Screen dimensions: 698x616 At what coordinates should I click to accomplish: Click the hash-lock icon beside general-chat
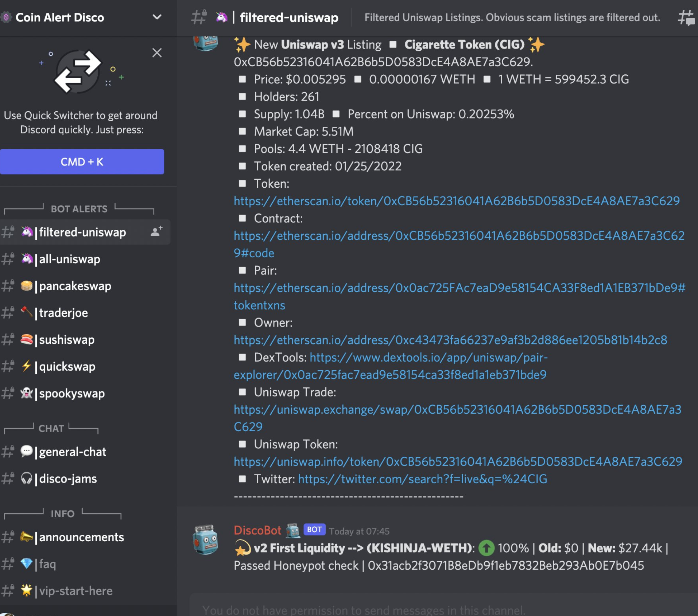[x=8, y=452]
